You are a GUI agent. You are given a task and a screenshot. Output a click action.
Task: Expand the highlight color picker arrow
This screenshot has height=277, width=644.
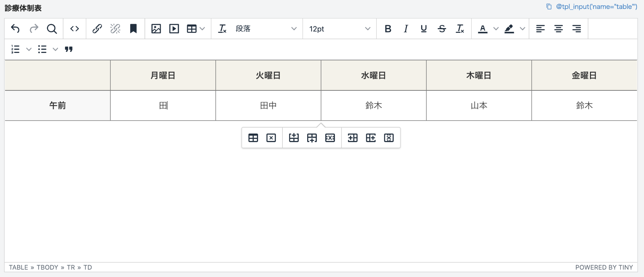point(522,29)
